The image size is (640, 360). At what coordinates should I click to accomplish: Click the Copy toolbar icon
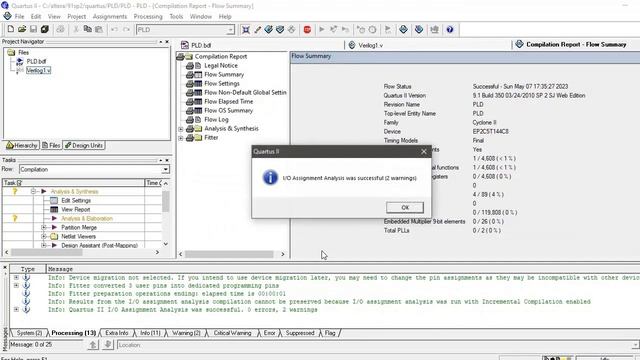click(x=87, y=29)
